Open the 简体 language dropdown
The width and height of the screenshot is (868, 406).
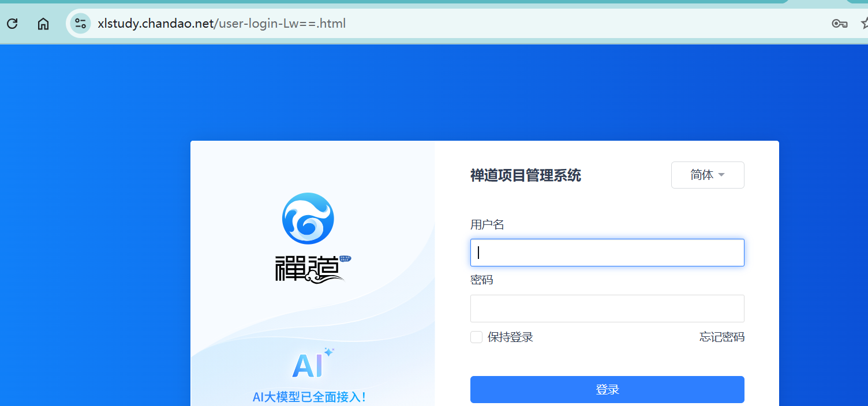click(708, 175)
